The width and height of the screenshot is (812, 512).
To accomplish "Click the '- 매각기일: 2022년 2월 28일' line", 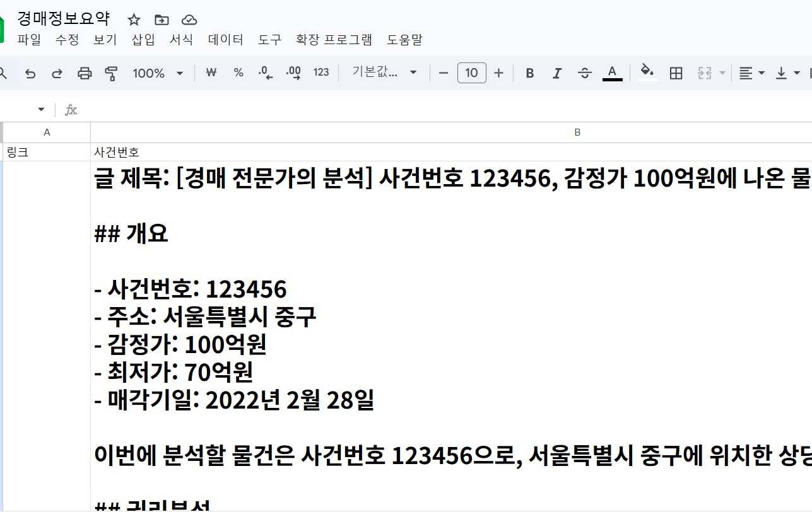I will pos(234,400).
